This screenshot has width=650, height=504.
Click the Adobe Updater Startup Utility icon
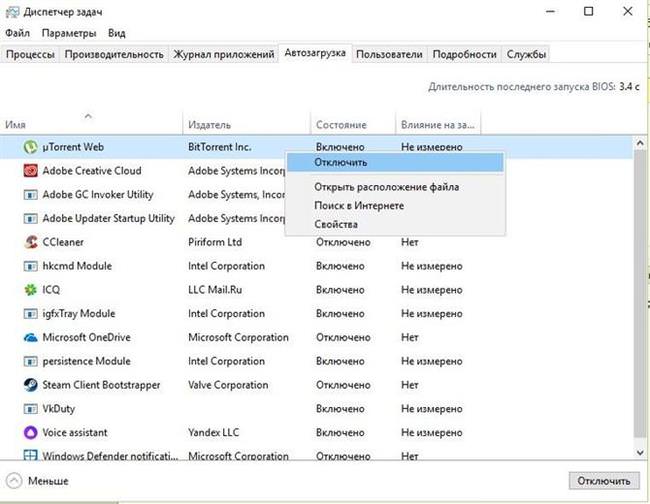31,218
